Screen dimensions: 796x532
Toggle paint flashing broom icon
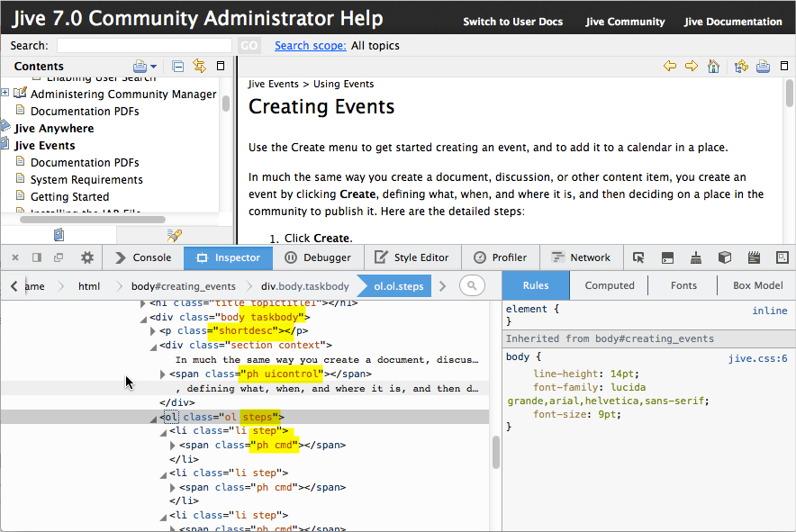click(696, 257)
